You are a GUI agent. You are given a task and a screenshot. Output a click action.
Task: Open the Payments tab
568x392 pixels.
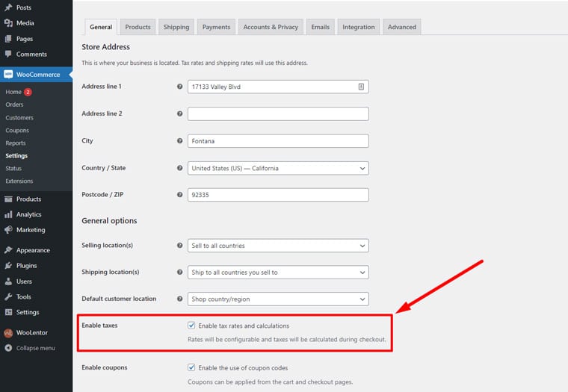(x=216, y=27)
